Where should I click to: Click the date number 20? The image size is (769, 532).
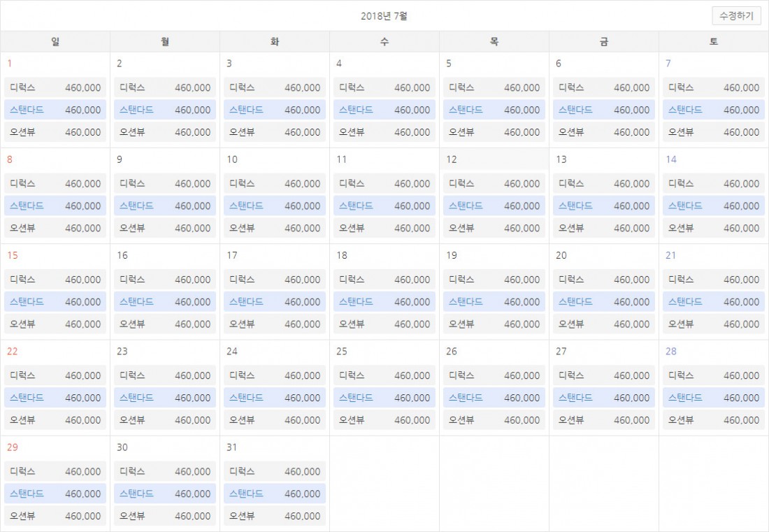point(561,255)
